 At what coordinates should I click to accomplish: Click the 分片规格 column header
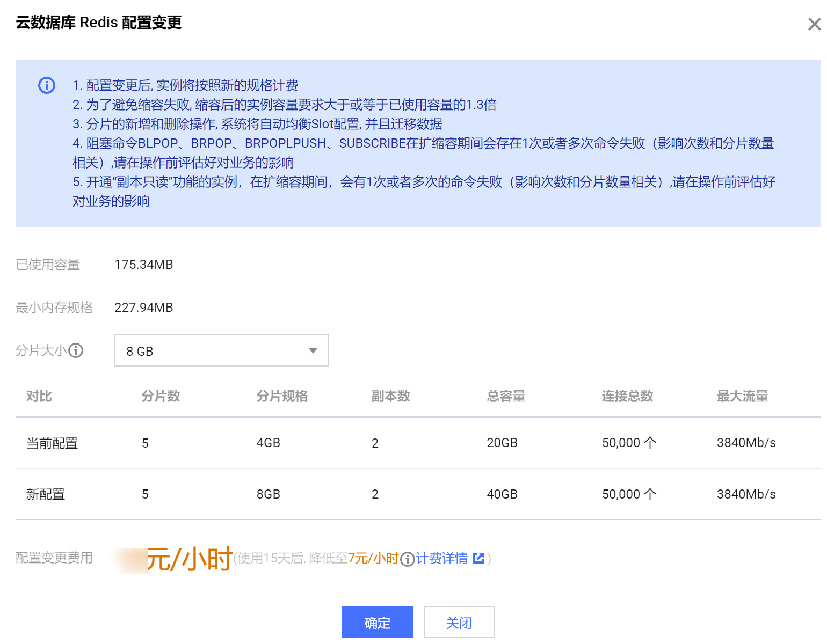[x=282, y=396]
